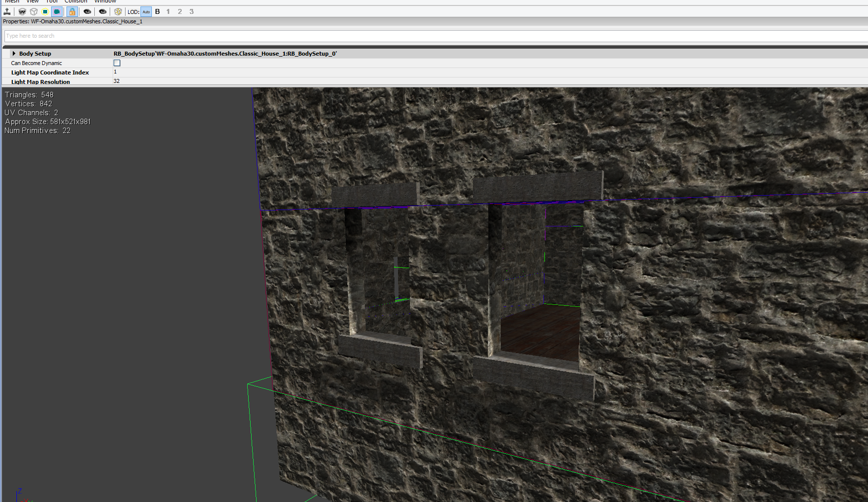Click the Light Map Coordinate Index value 1
Image resolution: width=868 pixels, height=502 pixels.
coord(115,72)
